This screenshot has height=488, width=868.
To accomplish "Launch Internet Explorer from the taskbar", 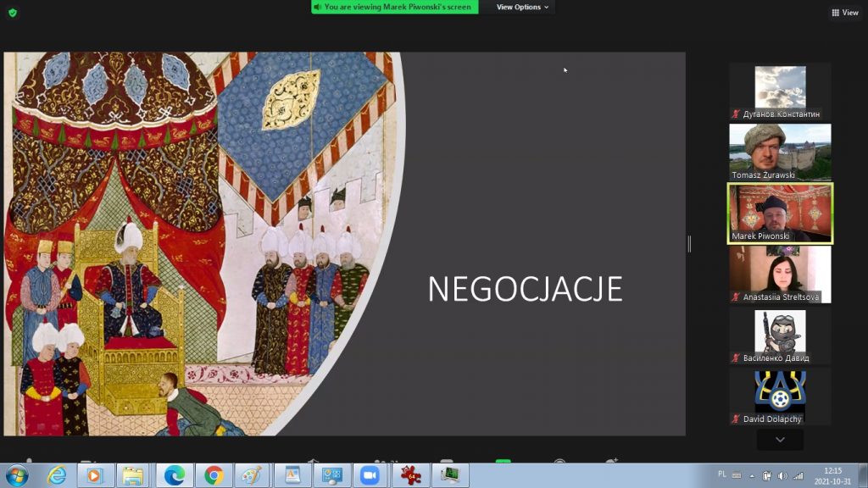I will coord(57,475).
